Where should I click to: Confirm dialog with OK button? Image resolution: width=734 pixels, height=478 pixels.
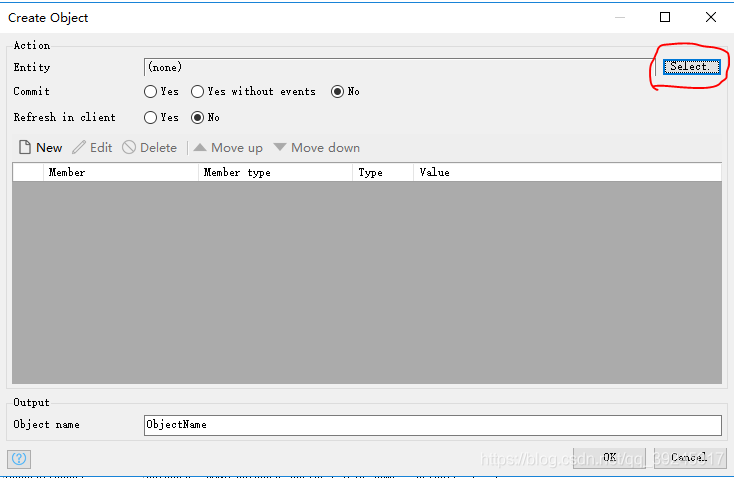(609, 458)
